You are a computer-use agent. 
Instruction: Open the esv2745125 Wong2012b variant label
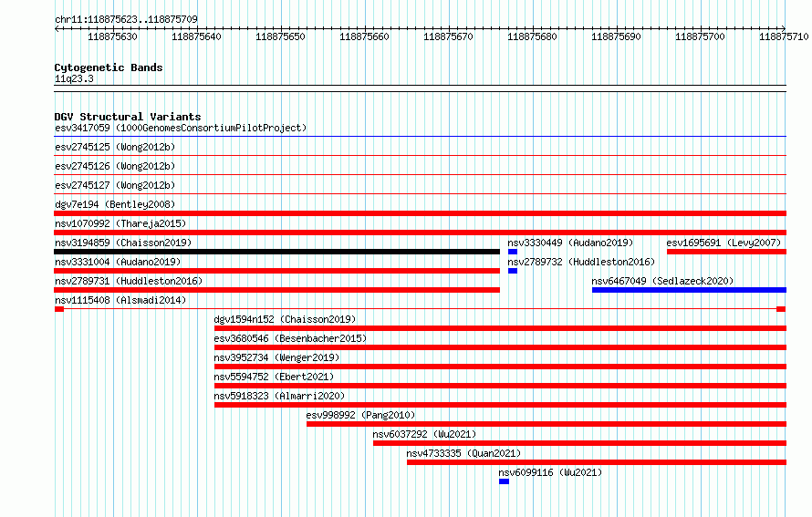(115, 147)
